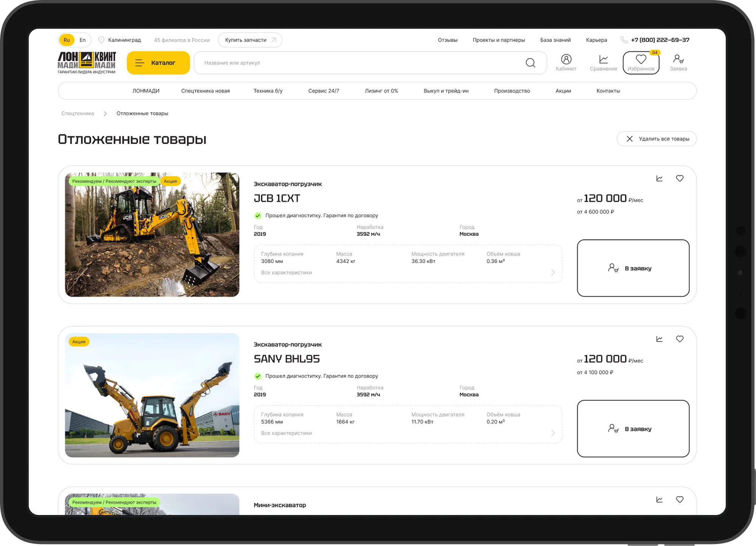This screenshot has height=546, width=756.
Task: Click the Калининград location pin
Action: tap(101, 40)
